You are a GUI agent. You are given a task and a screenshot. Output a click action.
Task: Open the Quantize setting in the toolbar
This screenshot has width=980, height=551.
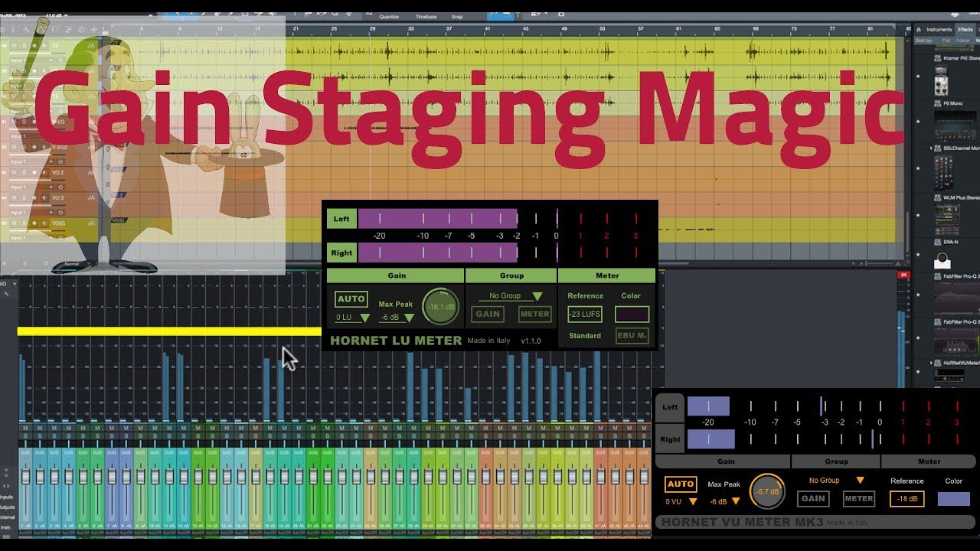tap(389, 16)
